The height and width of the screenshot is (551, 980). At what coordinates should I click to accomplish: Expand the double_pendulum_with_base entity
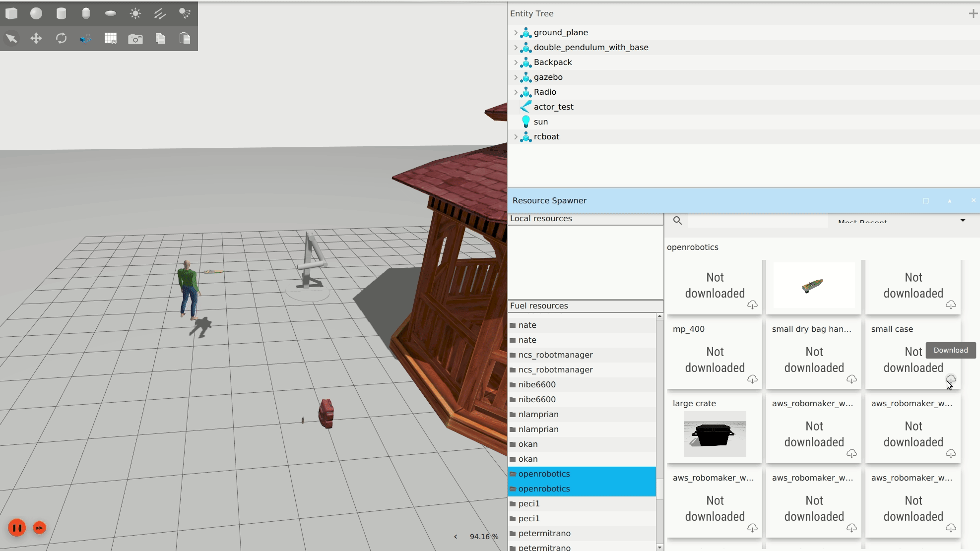516,48
